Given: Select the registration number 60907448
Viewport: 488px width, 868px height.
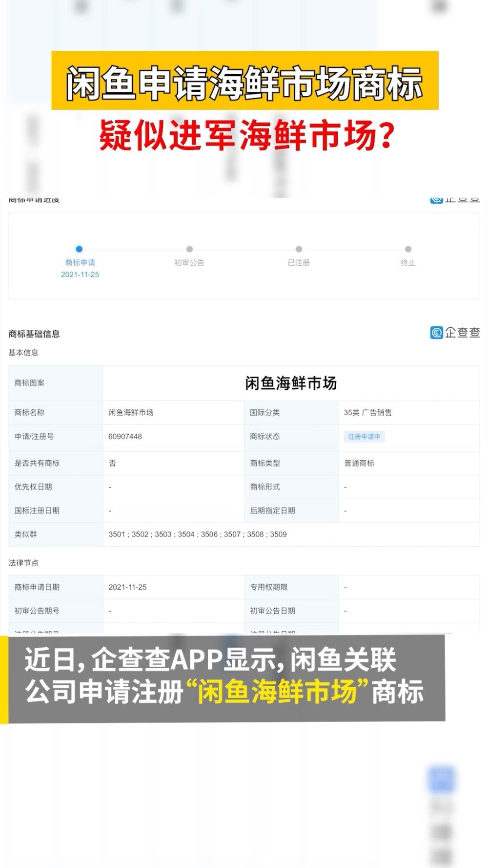Looking at the screenshot, I should pos(125,437).
